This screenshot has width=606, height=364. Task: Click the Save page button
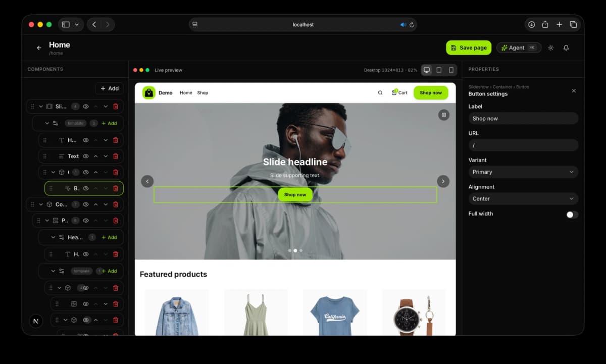click(469, 48)
